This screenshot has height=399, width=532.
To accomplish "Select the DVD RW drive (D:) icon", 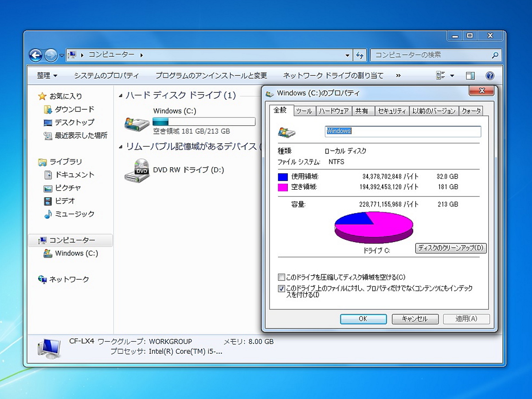I will pos(137,170).
